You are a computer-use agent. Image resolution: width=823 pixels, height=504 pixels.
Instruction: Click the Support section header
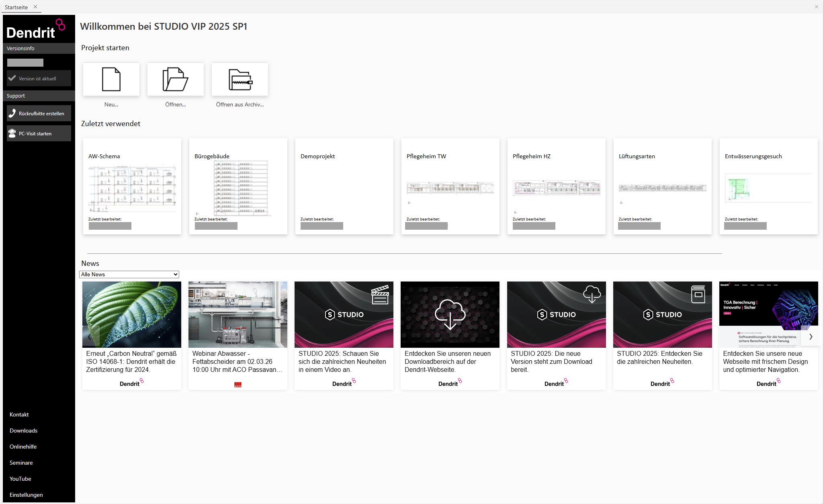point(39,96)
